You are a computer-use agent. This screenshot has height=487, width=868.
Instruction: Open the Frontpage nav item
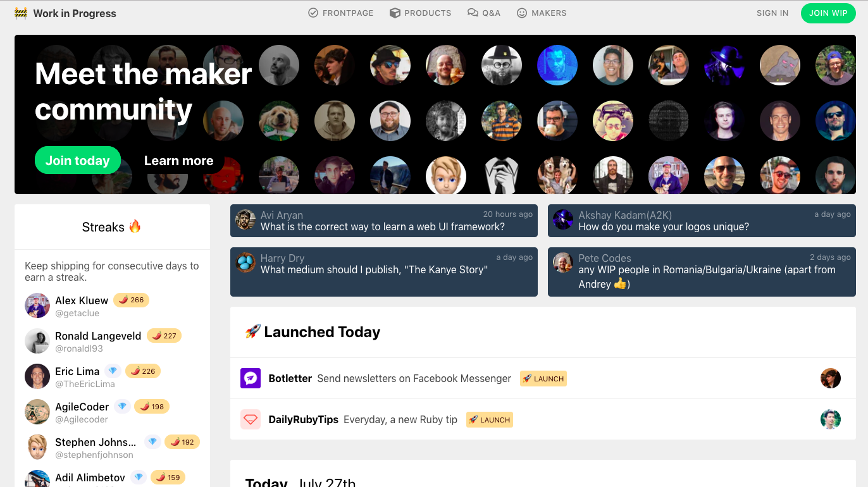[340, 13]
